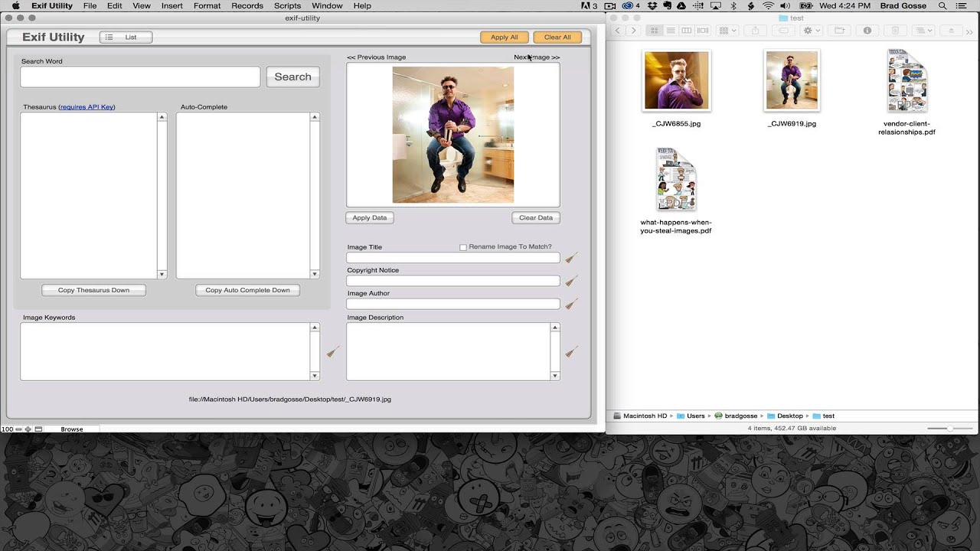Image resolution: width=980 pixels, height=551 pixels.
Task: Open Evernote menu bar icon
Action: [x=668, y=5]
